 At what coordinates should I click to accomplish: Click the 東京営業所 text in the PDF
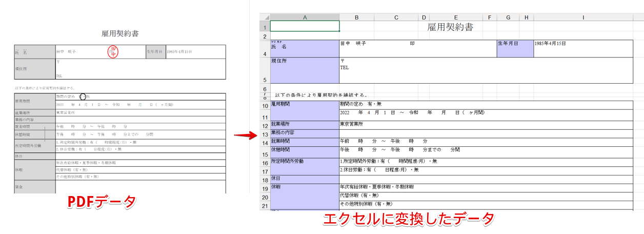(65, 112)
